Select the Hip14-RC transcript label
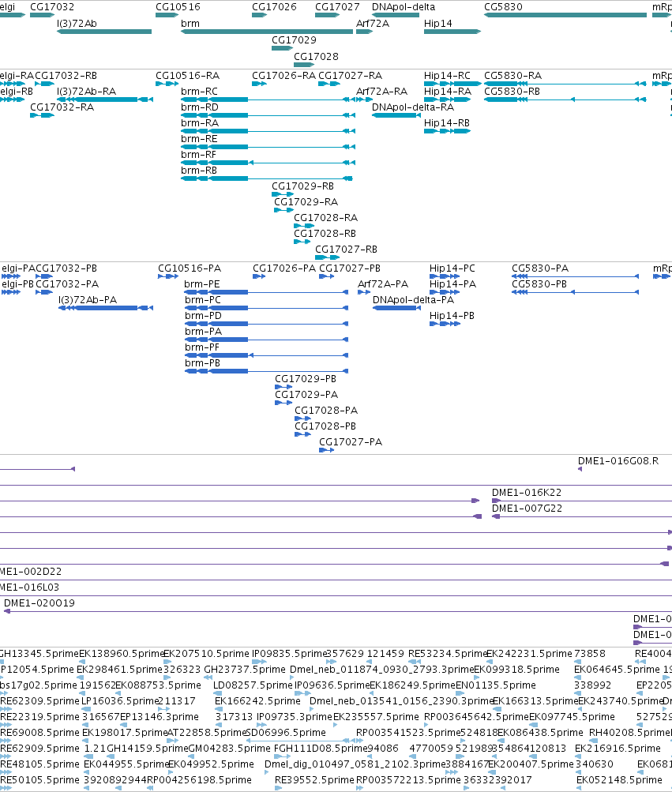Screen dimensions: 672x792 pos(447,76)
